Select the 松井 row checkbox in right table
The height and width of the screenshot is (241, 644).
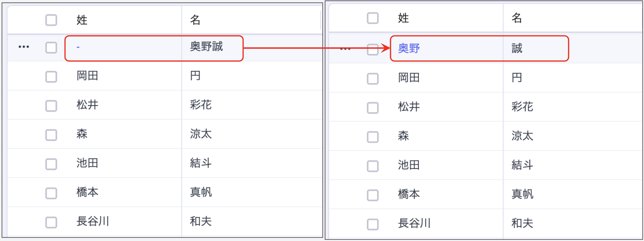[x=373, y=108]
